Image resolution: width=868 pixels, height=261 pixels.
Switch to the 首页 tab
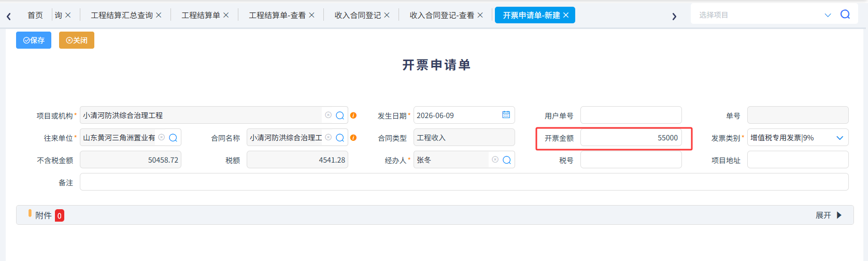(35, 16)
